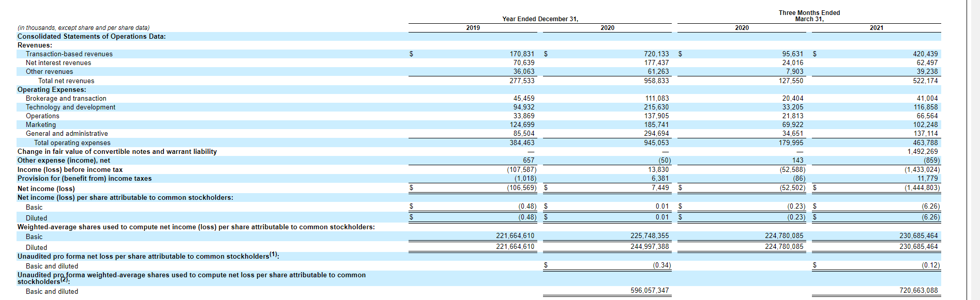
Task: Click the Three Months Ended March 31 heading
Action: [x=809, y=16]
